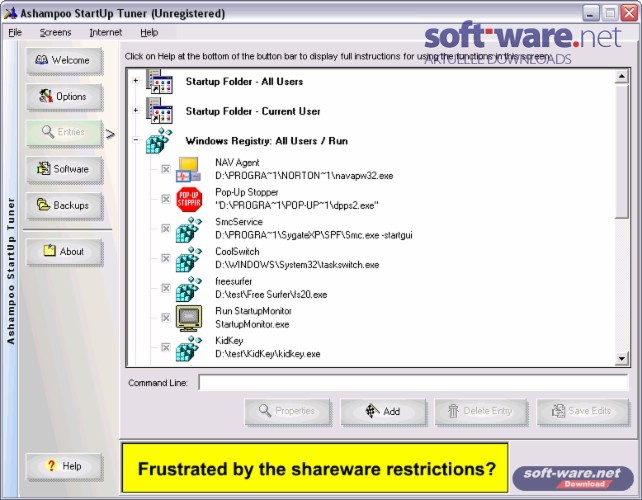Click the Run StartupMonitor monitor icon
This screenshot has width=642, height=500.
(189, 318)
